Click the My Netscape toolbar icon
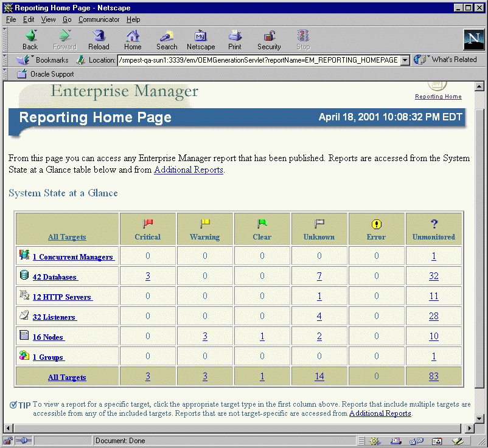Screen dimensions: 488x448 pyautogui.click(x=200, y=36)
